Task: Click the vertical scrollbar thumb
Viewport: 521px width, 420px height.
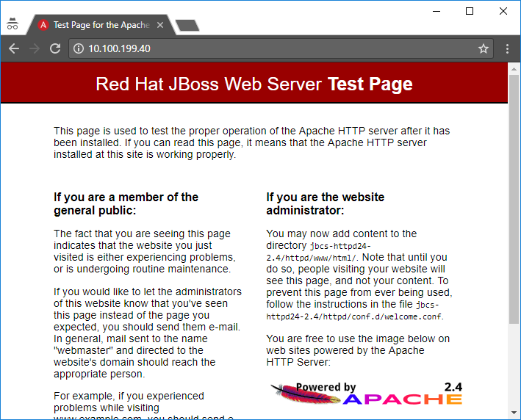Action: click(x=514, y=199)
